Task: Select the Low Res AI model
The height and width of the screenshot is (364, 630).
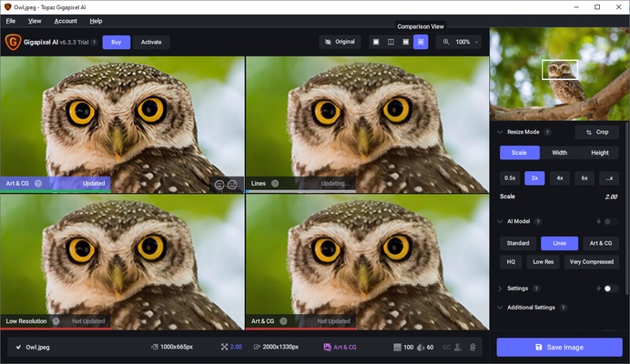Action: (x=544, y=261)
